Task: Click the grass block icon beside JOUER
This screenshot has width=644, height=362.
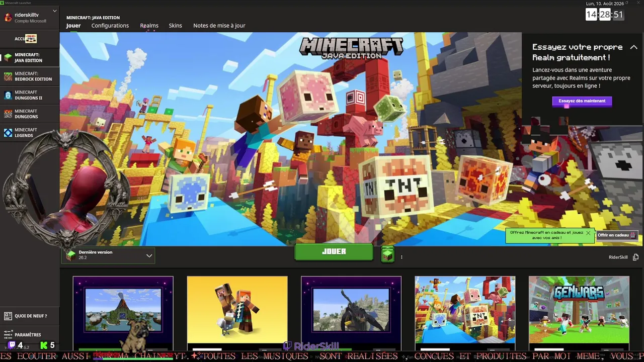Action: tap(387, 254)
